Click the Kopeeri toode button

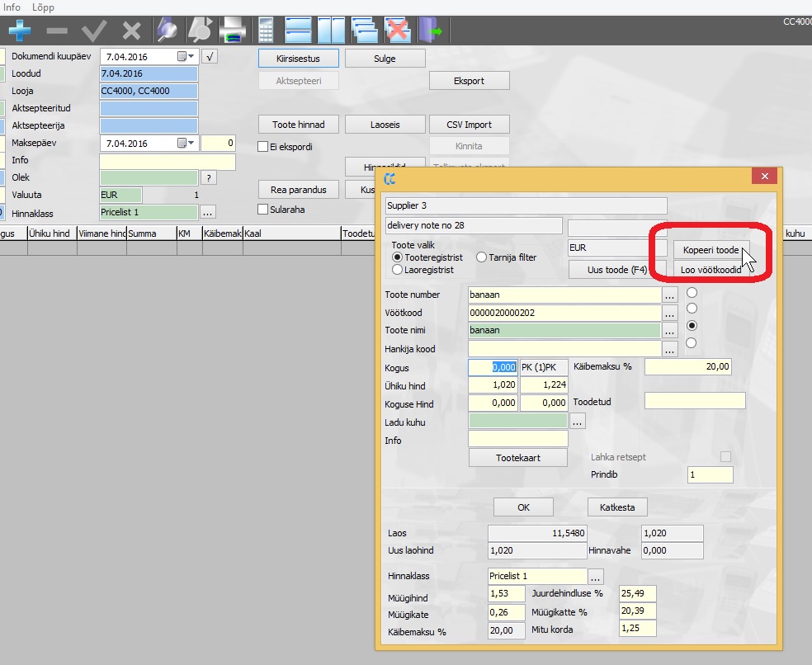pyautogui.click(x=710, y=250)
